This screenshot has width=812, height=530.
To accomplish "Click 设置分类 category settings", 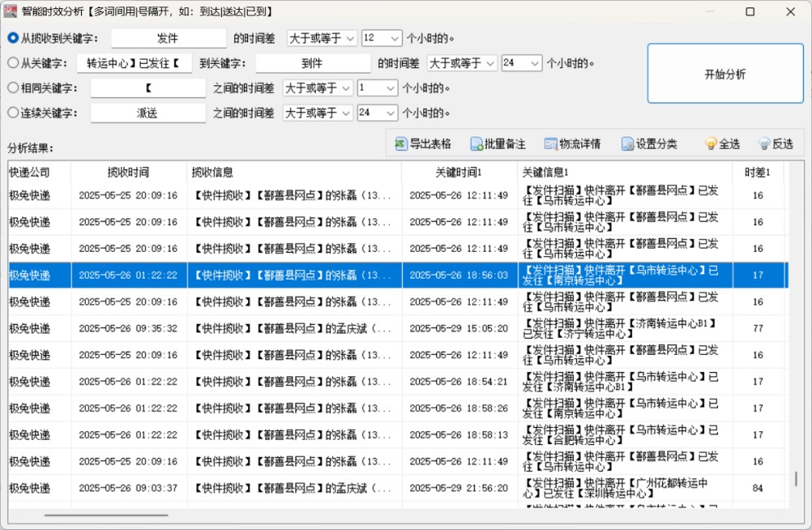I will coord(649,144).
